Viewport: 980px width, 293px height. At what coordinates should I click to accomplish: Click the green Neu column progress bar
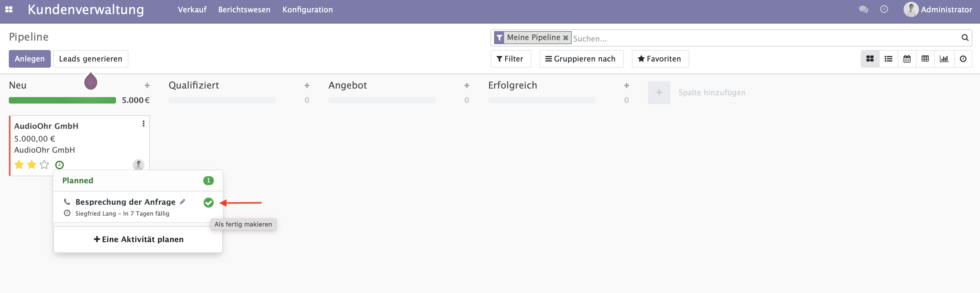click(62, 100)
